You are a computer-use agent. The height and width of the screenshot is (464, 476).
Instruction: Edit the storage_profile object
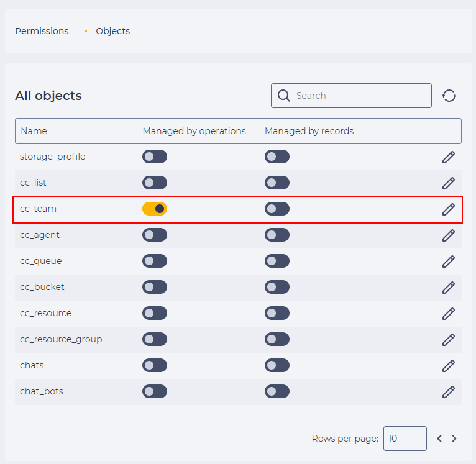(449, 157)
